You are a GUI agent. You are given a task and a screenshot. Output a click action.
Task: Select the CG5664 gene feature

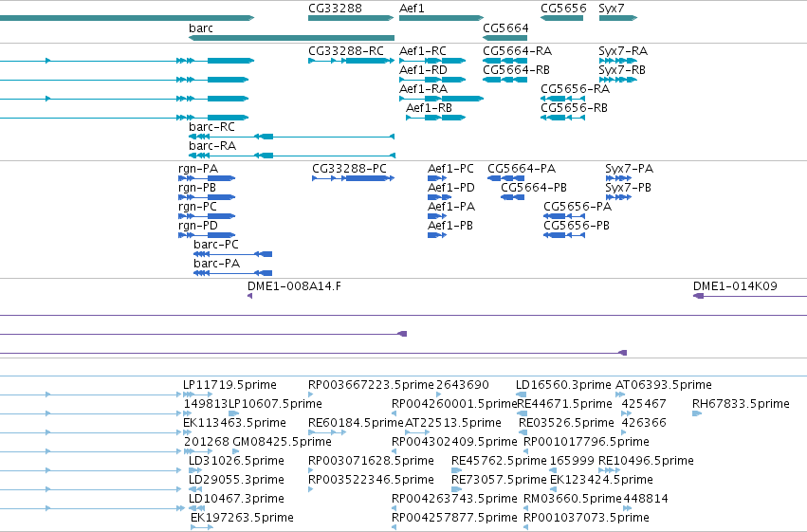tap(505, 38)
